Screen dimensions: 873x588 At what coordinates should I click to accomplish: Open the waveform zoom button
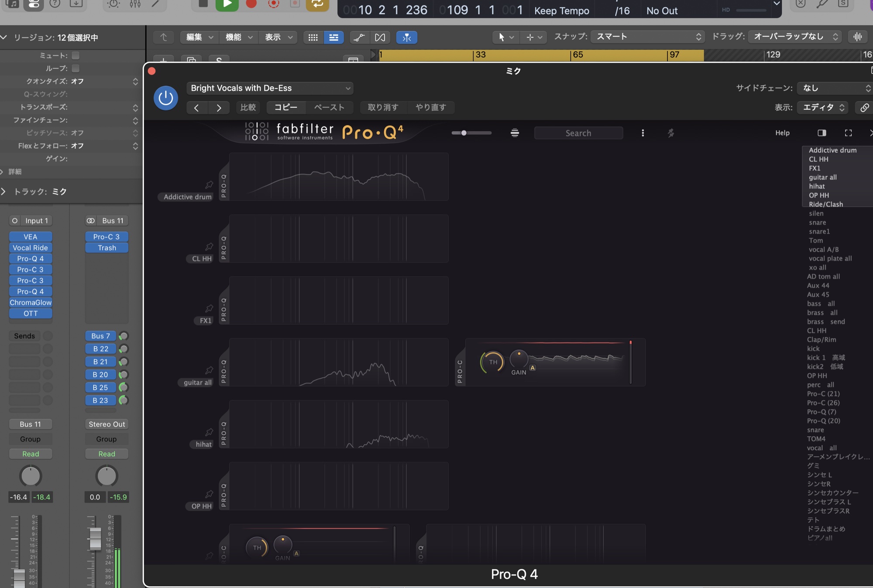coord(858,37)
